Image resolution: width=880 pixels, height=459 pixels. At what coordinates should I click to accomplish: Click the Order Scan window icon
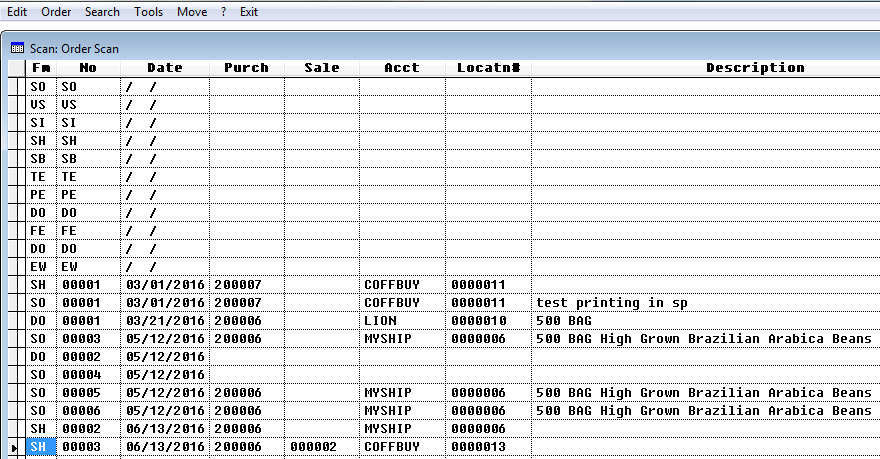click(x=17, y=48)
